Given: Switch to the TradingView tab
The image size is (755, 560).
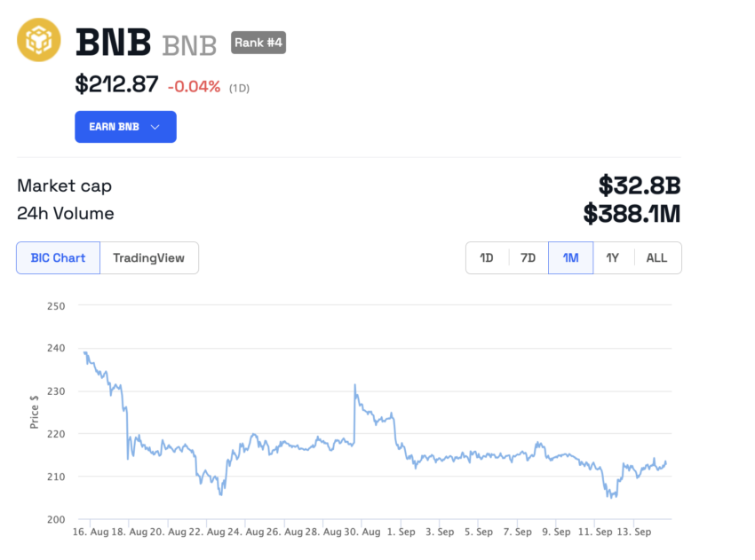Looking at the screenshot, I should [x=149, y=257].
